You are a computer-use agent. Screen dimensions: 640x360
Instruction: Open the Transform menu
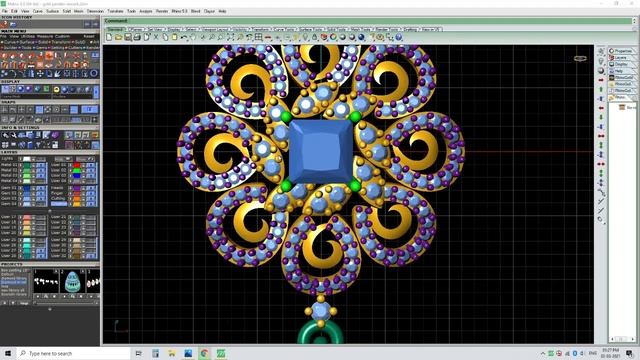[115, 11]
